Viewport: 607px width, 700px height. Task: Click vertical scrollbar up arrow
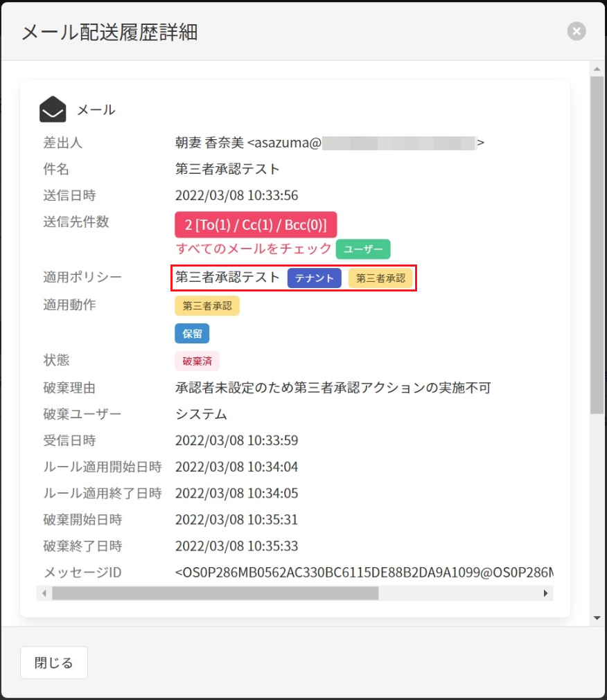click(596, 69)
